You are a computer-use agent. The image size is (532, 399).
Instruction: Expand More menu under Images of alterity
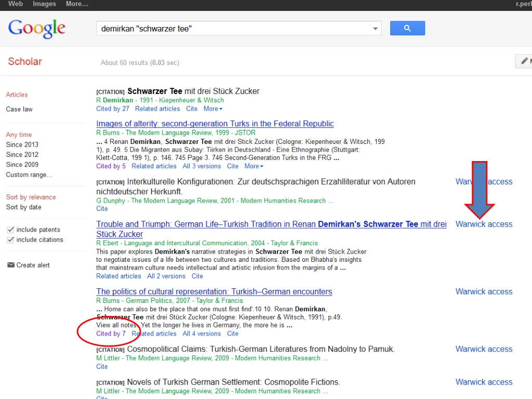(x=254, y=166)
